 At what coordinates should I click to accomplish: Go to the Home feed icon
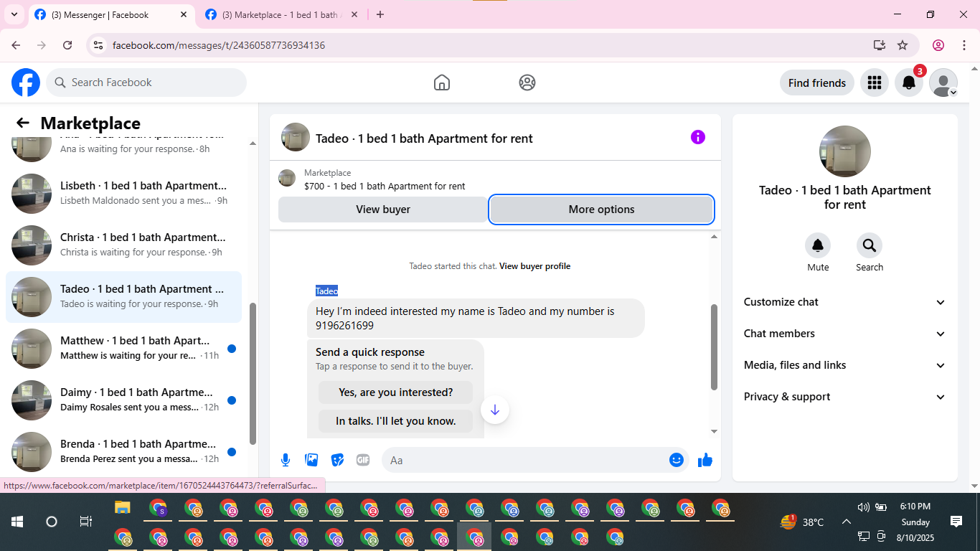point(442,83)
